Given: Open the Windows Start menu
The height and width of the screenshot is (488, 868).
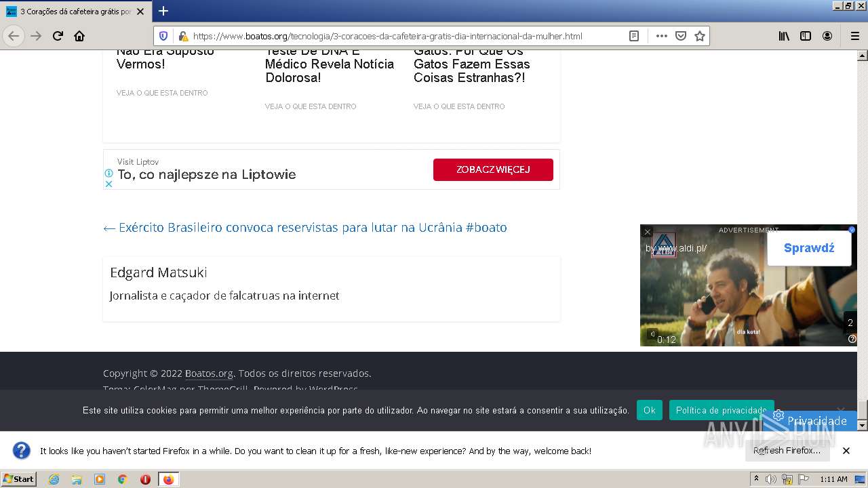Looking at the screenshot, I should (x=18, y=479).
